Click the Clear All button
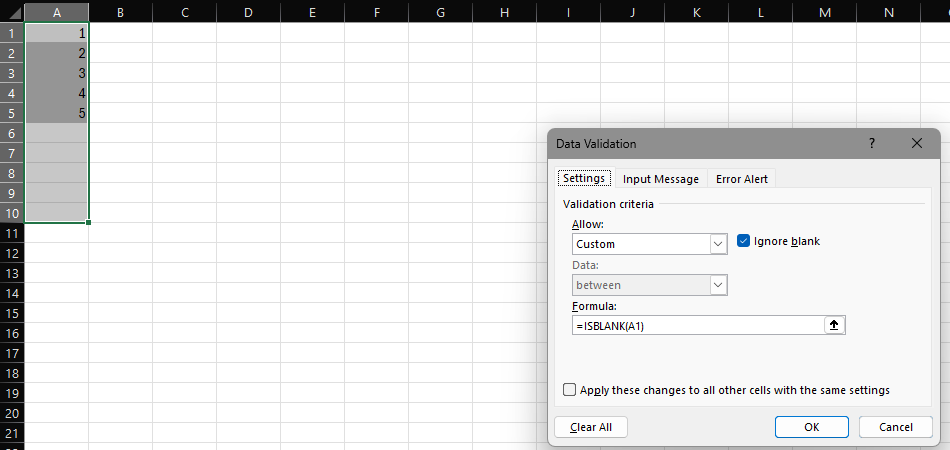Image resolution: width=950 pixels, height=450 pixels. [x=591, y=427]
